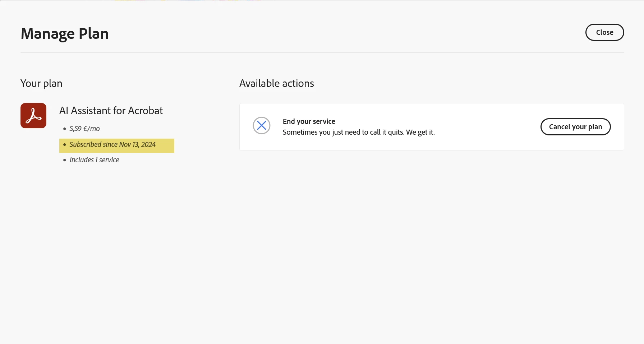This screenshot has width=644, height=344.
Task: Click the Includes 1 service text
Action: [94, 160]
